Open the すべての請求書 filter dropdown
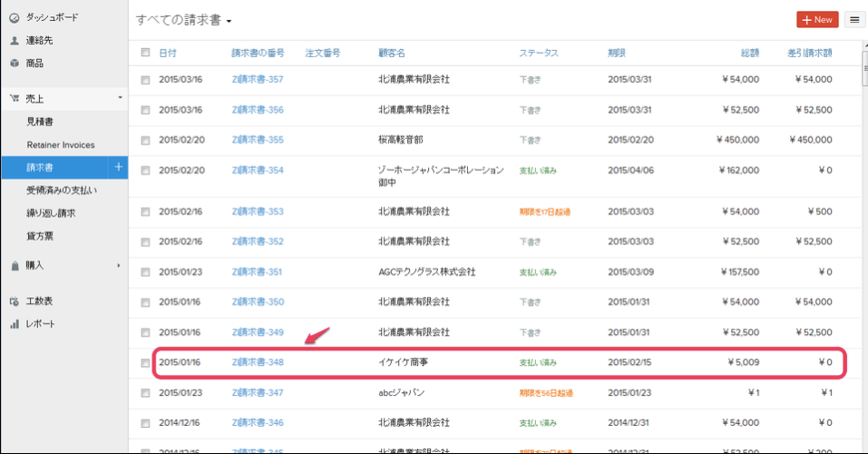Screen dimensions: 868x454 184,20
